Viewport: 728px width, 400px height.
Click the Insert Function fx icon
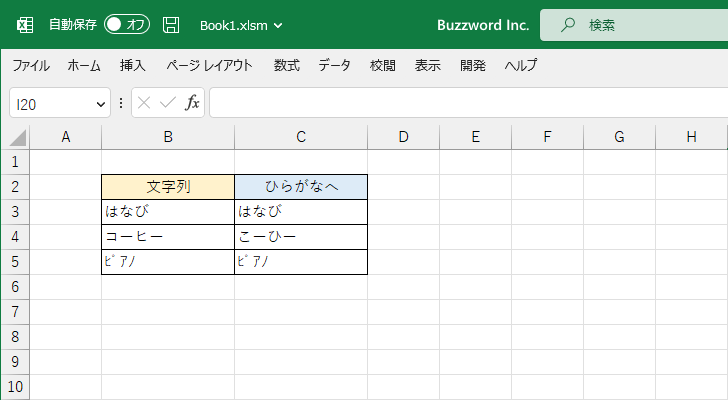tap(192, 103)
